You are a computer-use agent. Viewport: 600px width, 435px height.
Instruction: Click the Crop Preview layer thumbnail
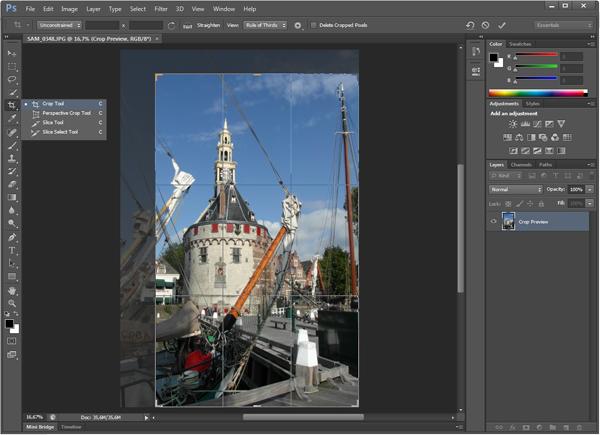pyautogui.click(x=508, y=221)
